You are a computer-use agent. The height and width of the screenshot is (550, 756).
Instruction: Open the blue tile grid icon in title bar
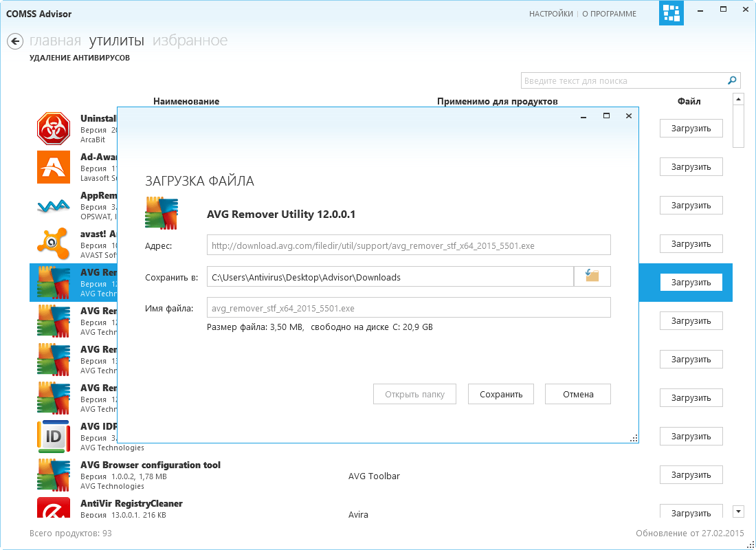tap(671, 13)
